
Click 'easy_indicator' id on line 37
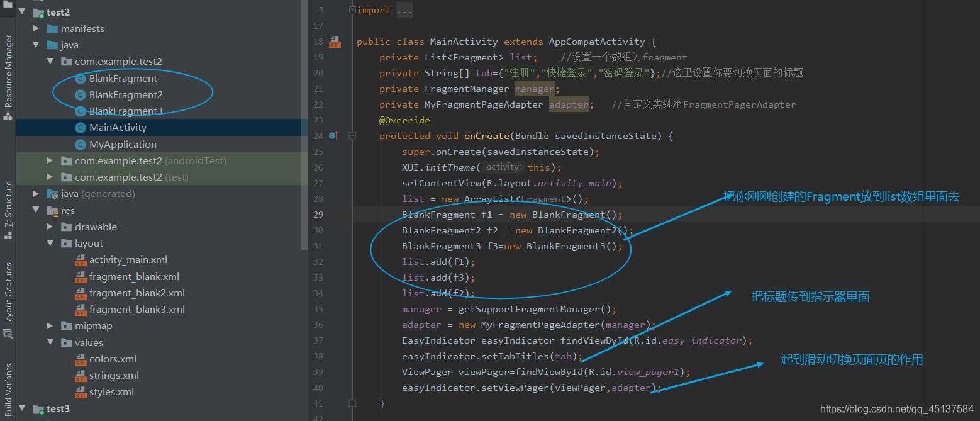pos(701,340)
